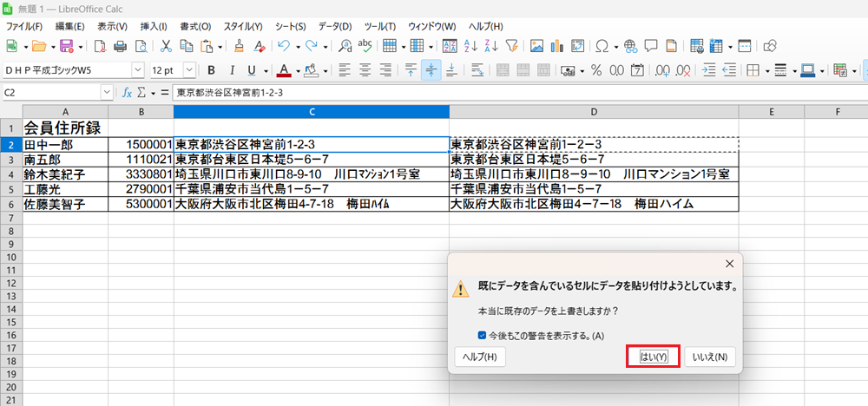Screen dimensions: 868x406
Task: Insert a pivot table
Action: pyautogui.click(x=577, y=46)
